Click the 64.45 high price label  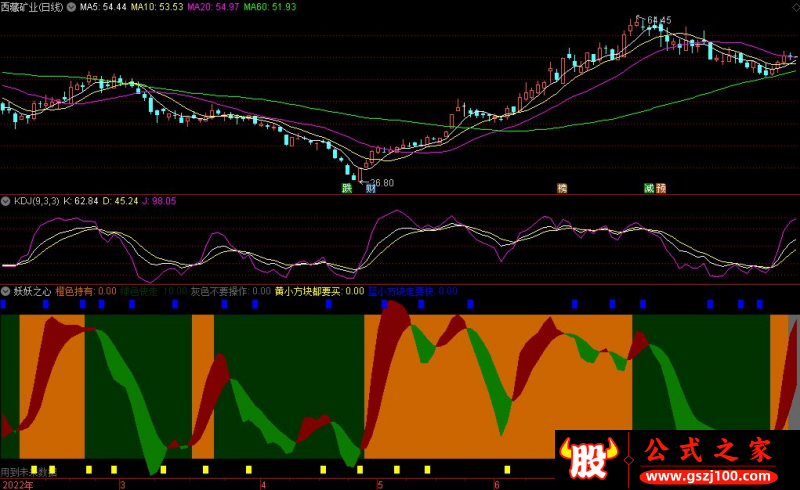point(659,20)
